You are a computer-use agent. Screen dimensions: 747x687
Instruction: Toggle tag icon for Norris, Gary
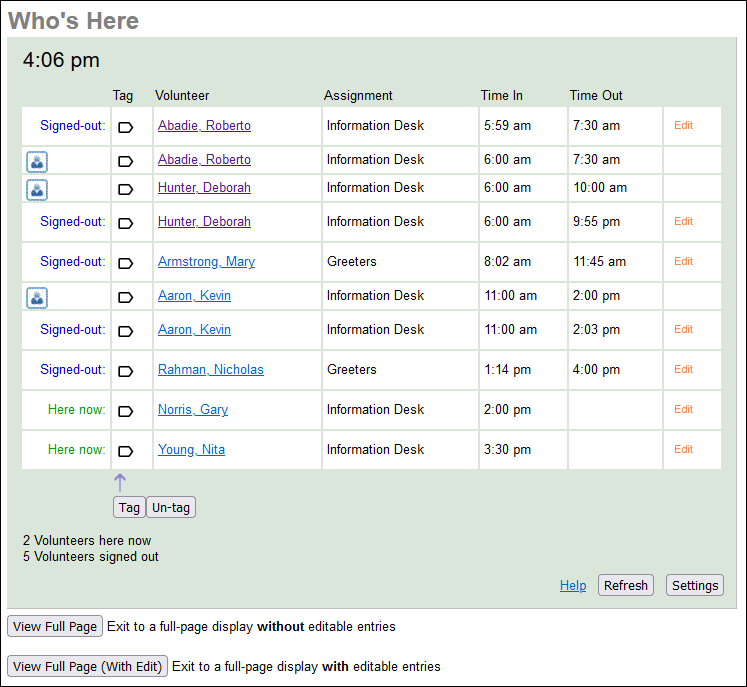(x=126, y=411)
